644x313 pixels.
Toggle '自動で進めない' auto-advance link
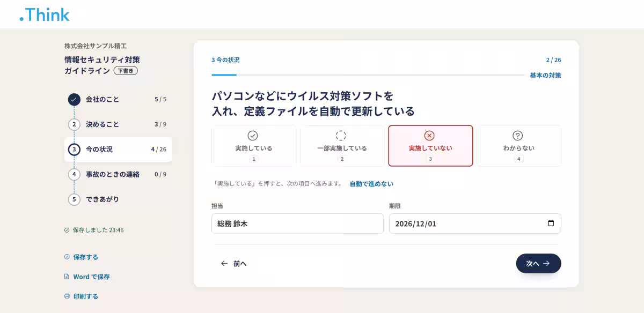[x=371, y=184]
